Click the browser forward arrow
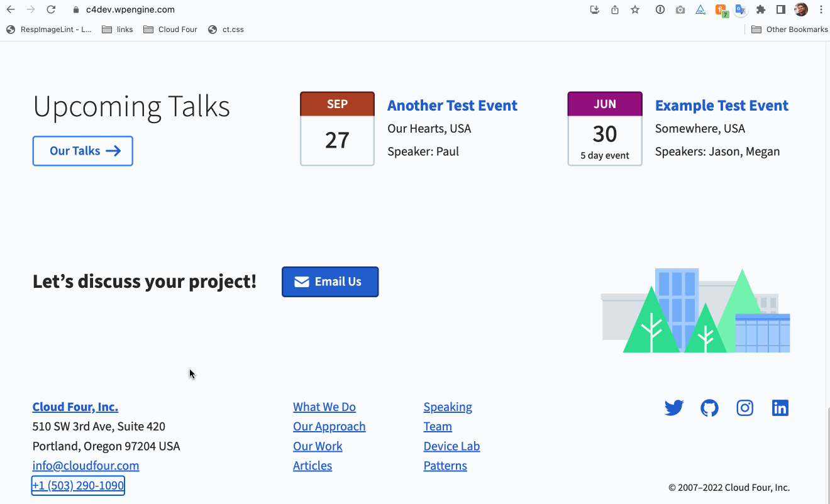830x504 pixels. click(31, 9)
